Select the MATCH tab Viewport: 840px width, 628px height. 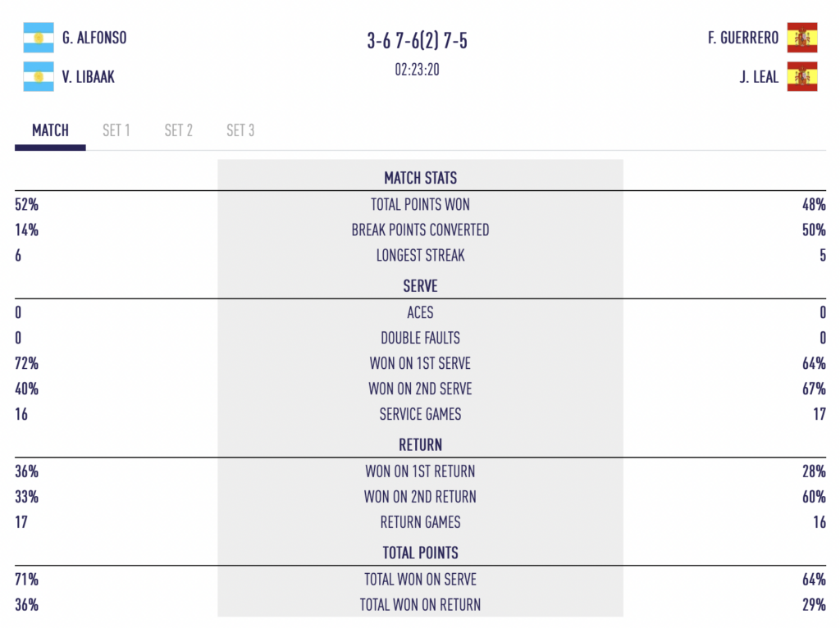(x=50, y=130)
